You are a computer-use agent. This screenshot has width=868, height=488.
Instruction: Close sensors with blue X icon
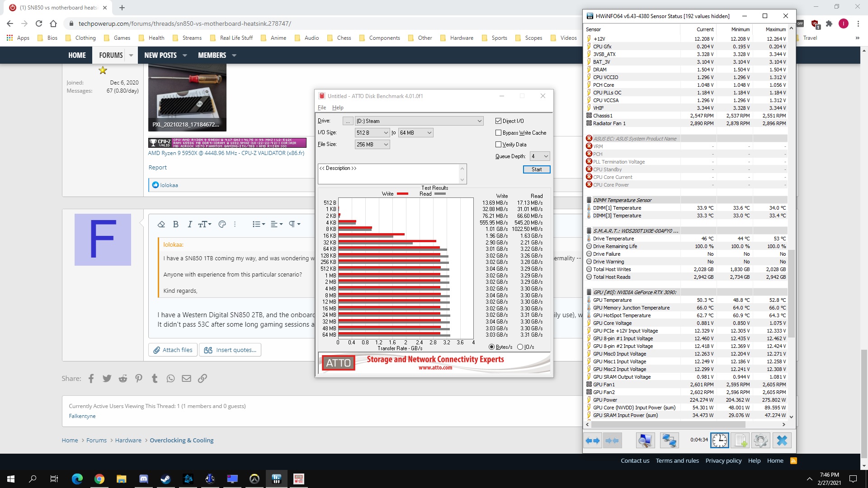782,441
